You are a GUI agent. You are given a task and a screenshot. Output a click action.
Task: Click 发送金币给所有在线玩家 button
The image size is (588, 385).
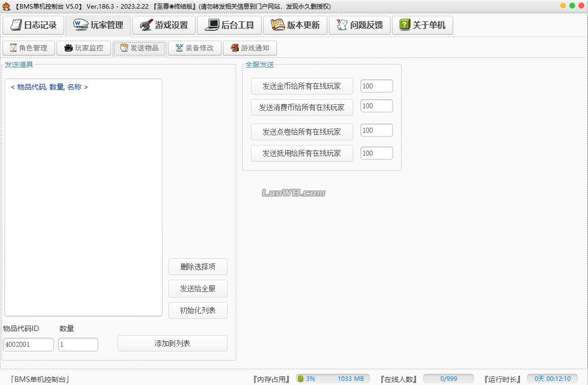(302, 86)
